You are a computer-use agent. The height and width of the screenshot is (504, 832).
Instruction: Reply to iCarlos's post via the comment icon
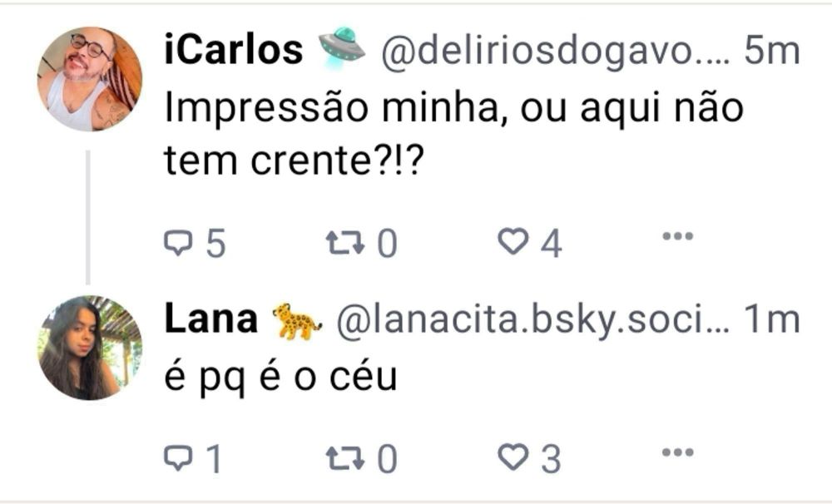[178, 243]
